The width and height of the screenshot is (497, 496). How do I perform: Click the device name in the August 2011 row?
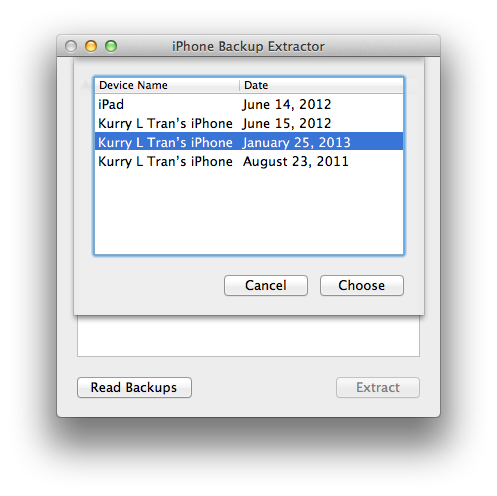tap(165, 162)
